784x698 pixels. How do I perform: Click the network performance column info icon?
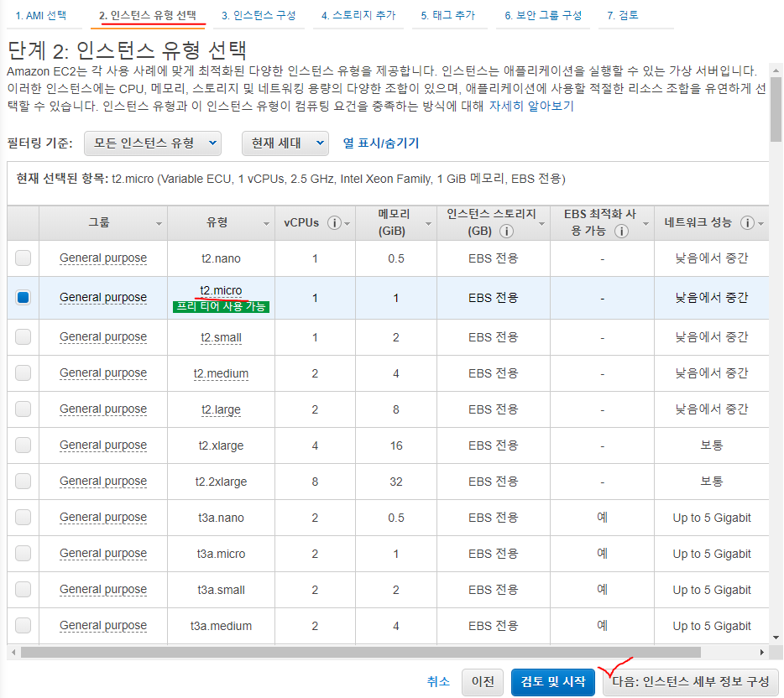point(747,223)
